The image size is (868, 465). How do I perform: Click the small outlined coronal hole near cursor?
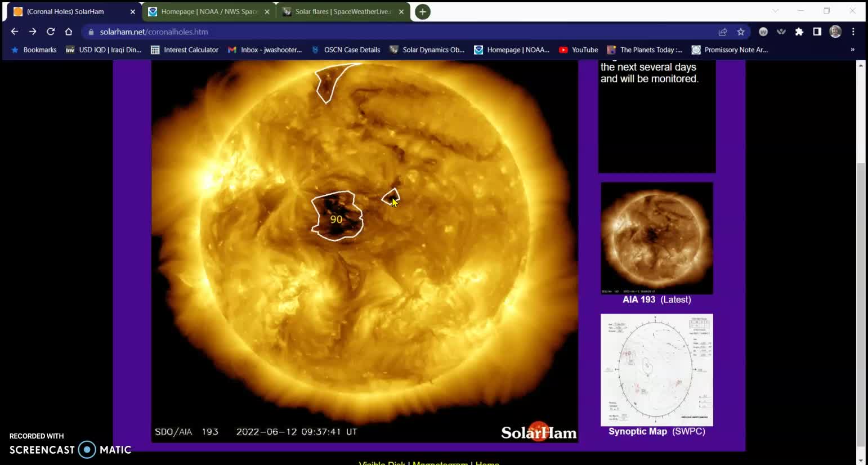click(390, 196)
